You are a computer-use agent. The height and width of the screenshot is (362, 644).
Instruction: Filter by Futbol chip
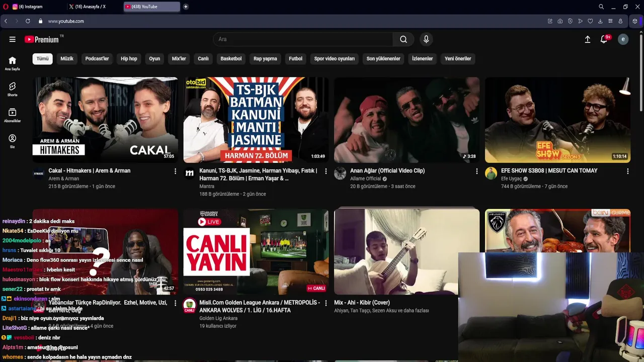[296, 59]
